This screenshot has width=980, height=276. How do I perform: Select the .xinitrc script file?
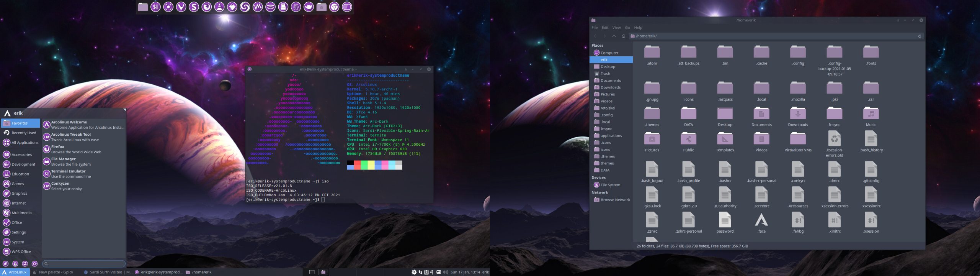pyautogui.click(x=835, y=223)
